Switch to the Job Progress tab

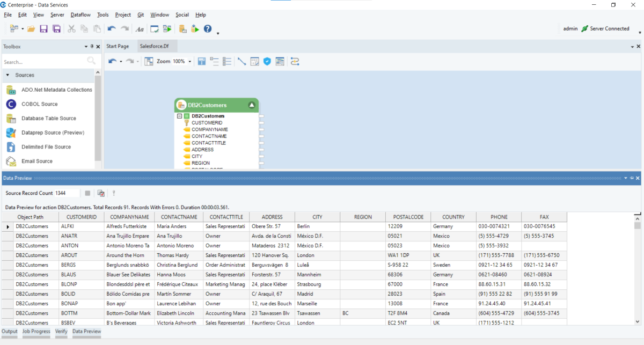[36, 332]
